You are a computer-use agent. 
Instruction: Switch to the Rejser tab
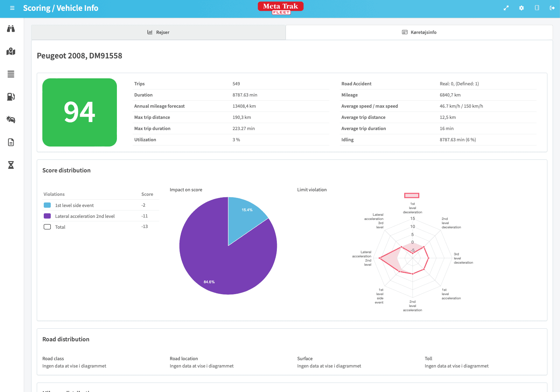(x=158, y=32)
